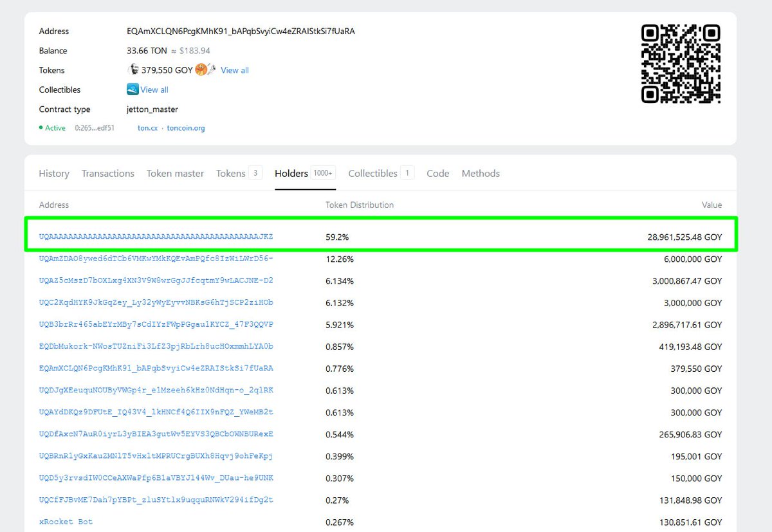
Task: Click the GOY coin icon in Tokens row
Action: point(134,69)
